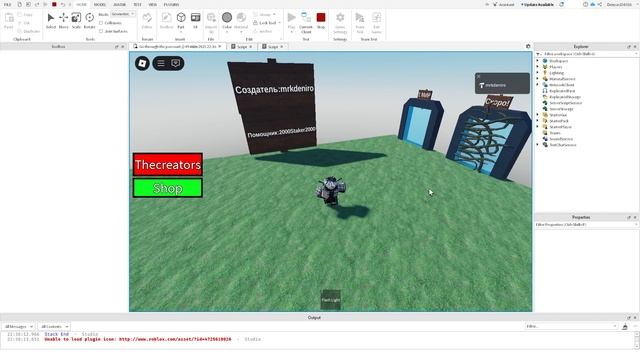640x360 pixels.
Task: Select SoundService in Explorer
Action: (561, 139)
